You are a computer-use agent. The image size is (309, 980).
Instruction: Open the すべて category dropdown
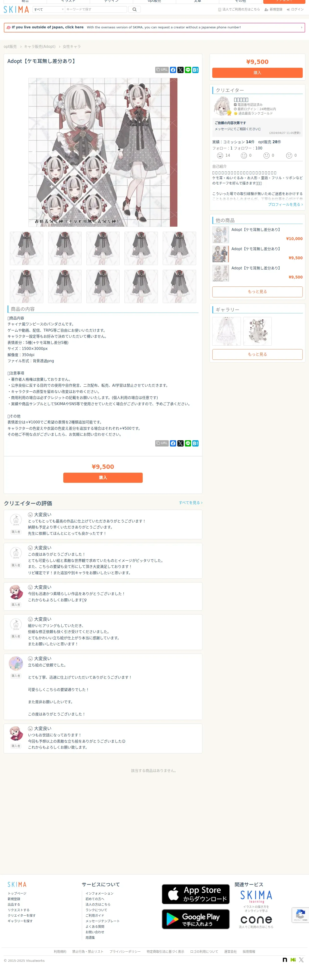49,10
